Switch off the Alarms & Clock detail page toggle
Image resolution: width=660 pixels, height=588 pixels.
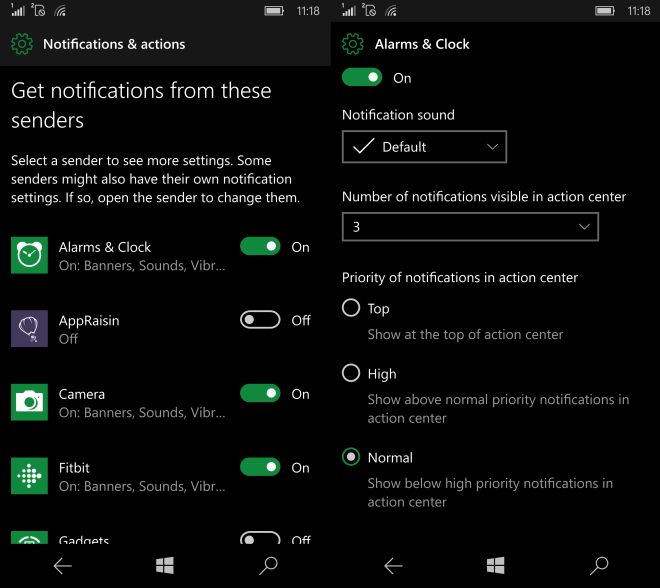pos(362,77)
